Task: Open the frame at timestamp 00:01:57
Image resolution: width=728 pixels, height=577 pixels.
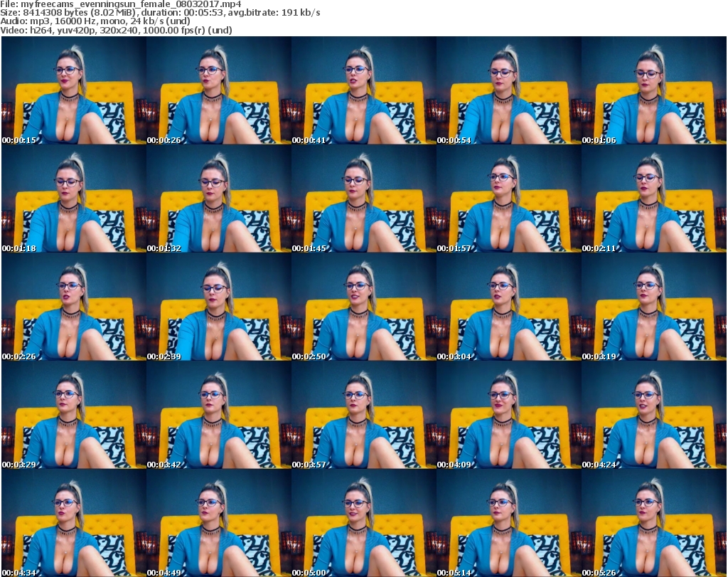Action: pyautogui.click(x=508, y=198)
